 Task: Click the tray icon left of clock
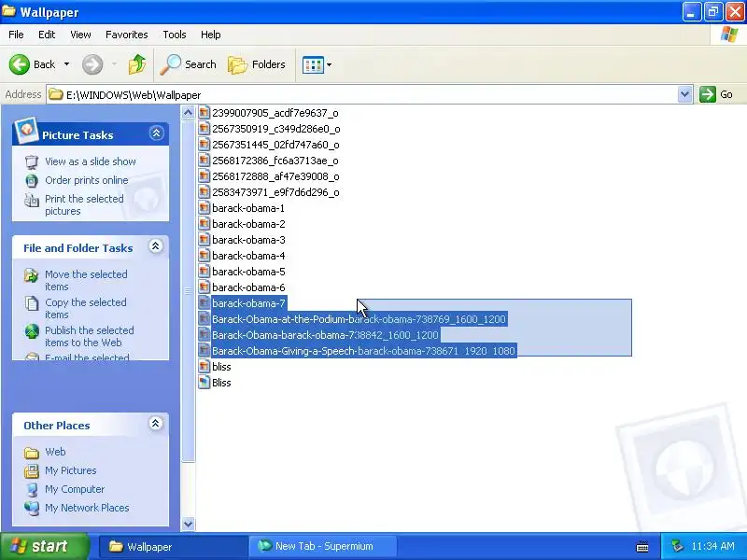pos(678,546)
